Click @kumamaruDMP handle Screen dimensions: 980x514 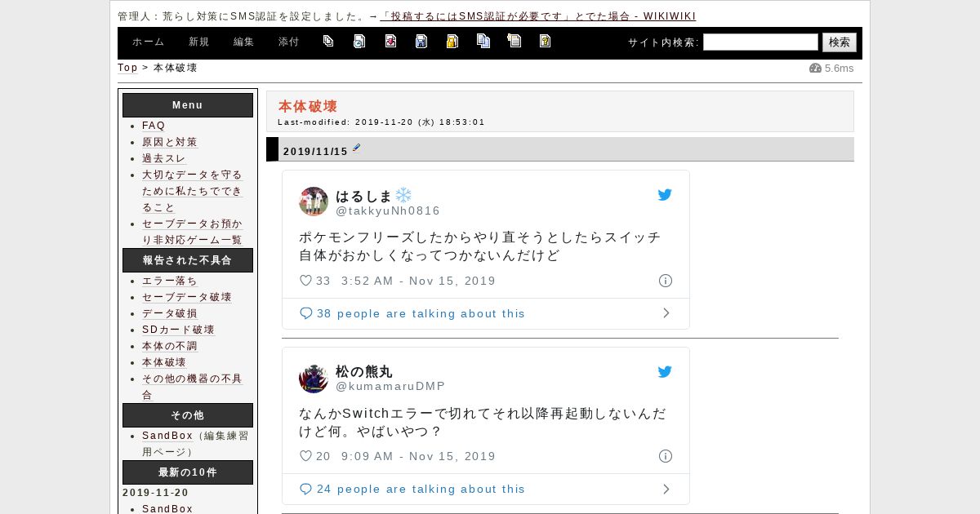coord(391,387)
